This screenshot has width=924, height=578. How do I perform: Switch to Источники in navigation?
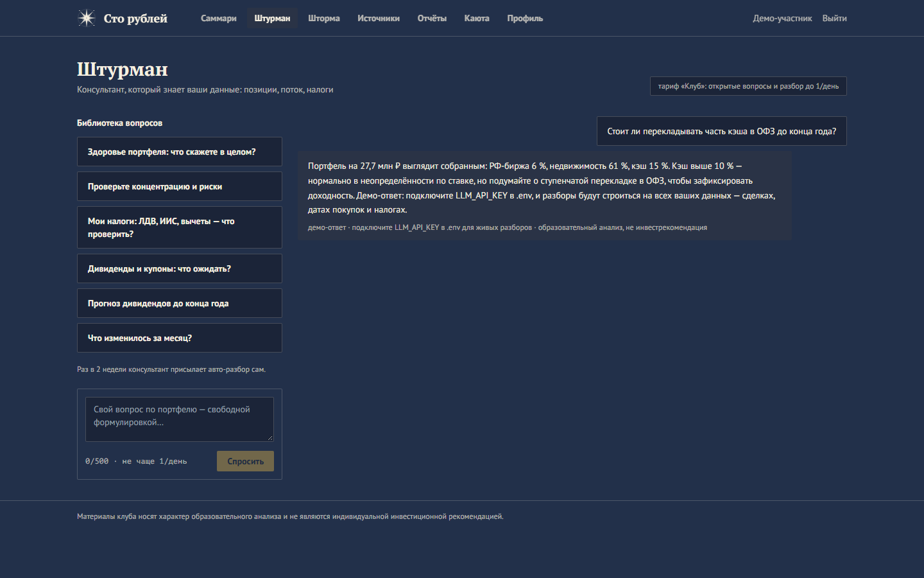click(x=379, y=19)
